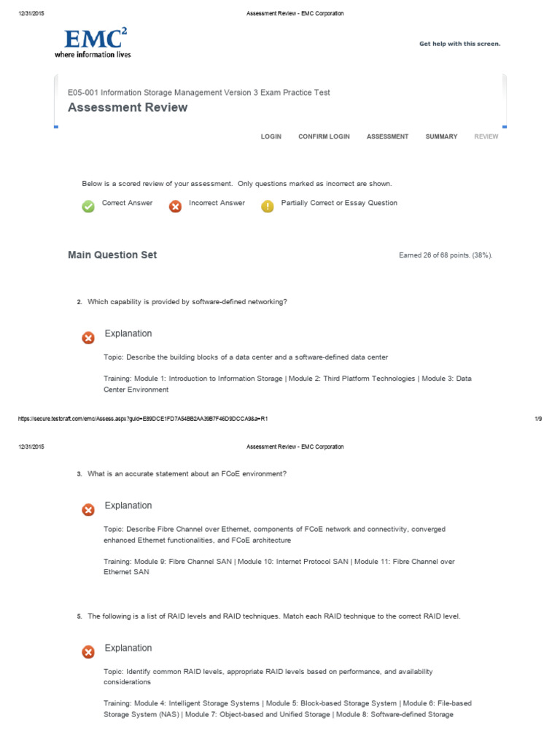The image size is (560, 747).
Task: Click the red X icon under question 5
Action: 88,652
